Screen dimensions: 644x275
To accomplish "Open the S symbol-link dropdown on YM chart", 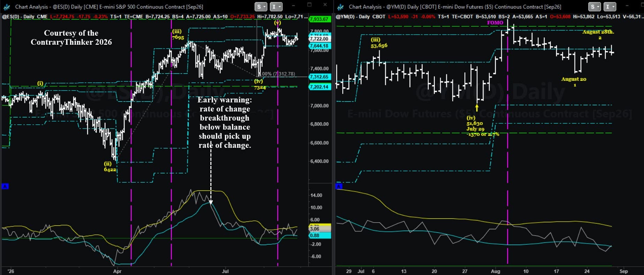I will [594, 7].
